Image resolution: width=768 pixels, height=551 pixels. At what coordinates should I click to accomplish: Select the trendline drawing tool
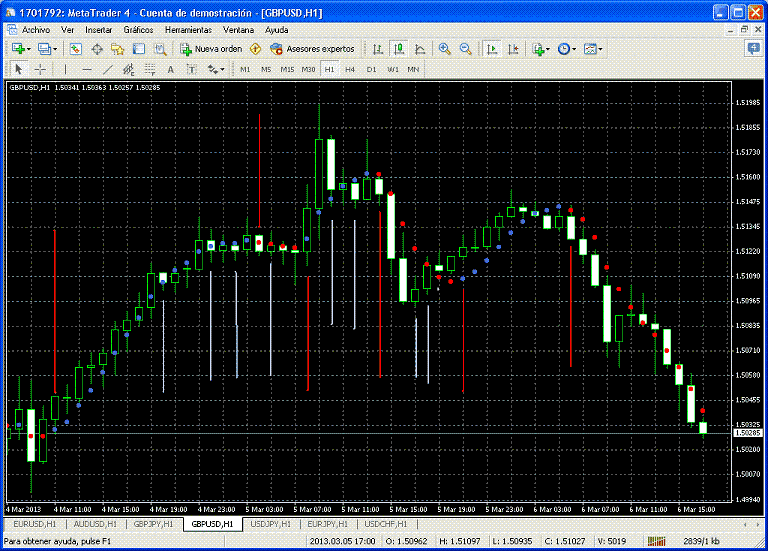click(107, 69)
